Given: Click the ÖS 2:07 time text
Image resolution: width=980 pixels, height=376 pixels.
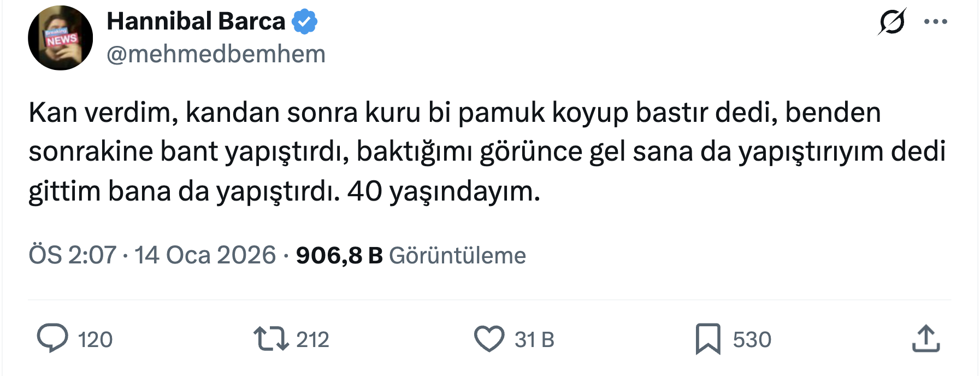Looking at the screenshot, I should [73, 255].
